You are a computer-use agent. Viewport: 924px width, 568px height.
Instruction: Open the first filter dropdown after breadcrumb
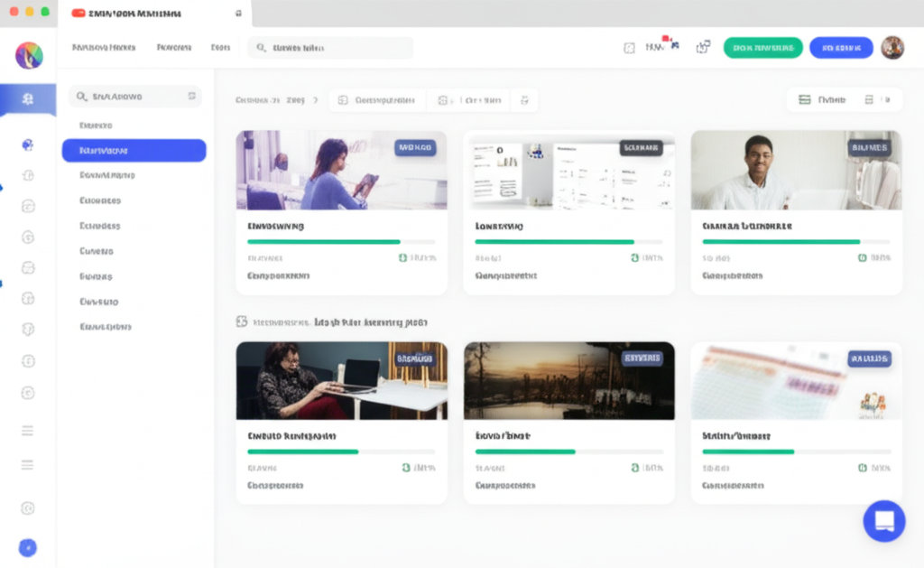(377, 100)
